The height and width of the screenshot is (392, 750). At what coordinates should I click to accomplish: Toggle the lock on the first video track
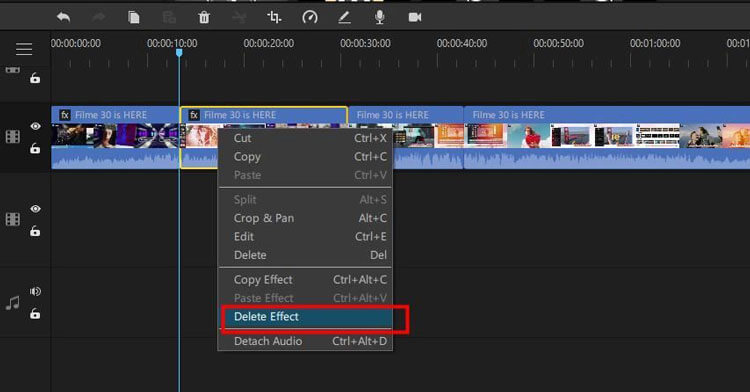[x=35, y=149]
